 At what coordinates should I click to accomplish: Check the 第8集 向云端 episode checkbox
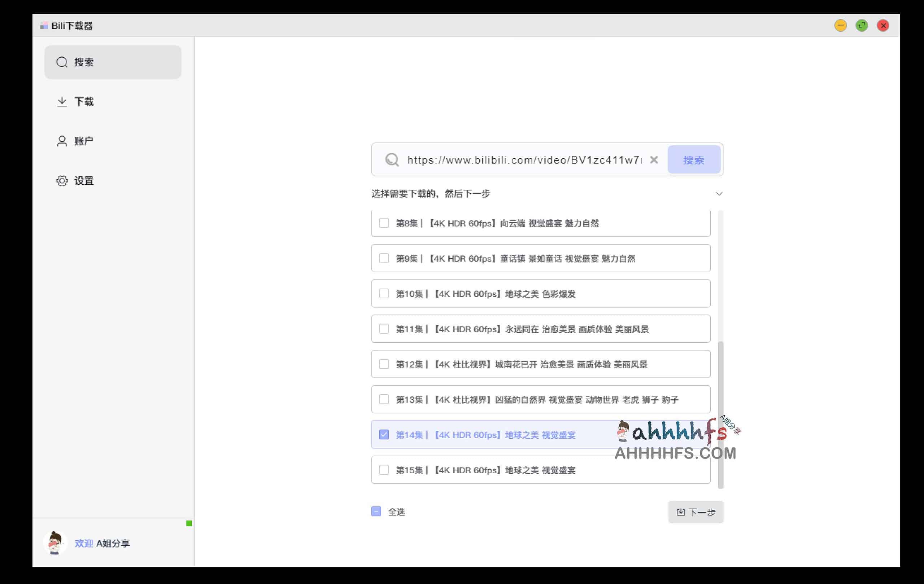pos(384,223)
